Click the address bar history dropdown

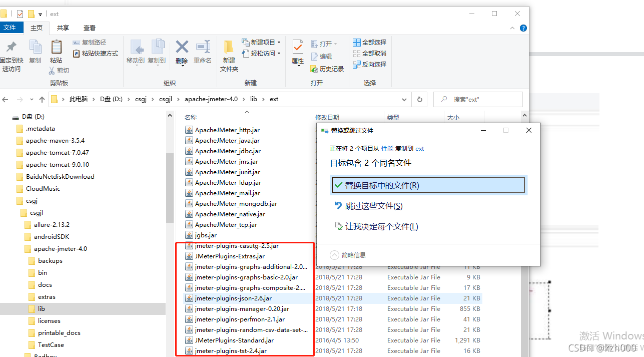point(404,99)
